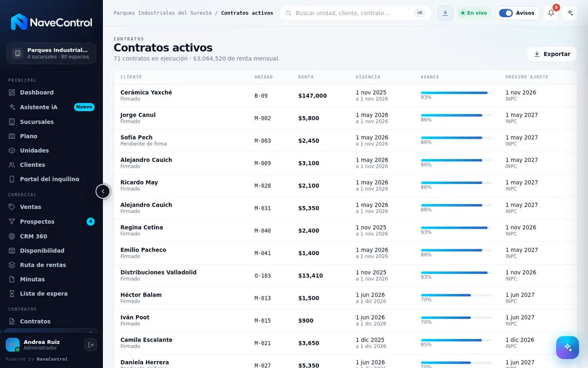Click the NaveControl logo icon
Viewport: 588px width, 368px height.
click(19, 22)
